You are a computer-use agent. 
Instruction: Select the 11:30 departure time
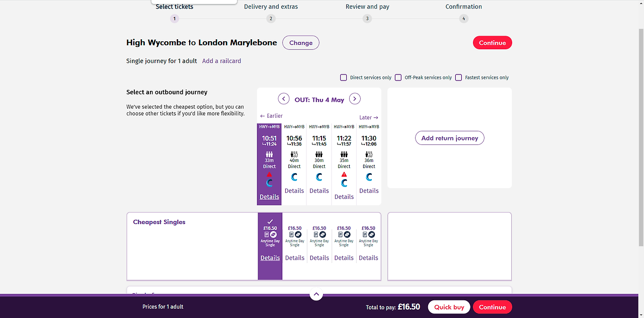coord(369,138)
